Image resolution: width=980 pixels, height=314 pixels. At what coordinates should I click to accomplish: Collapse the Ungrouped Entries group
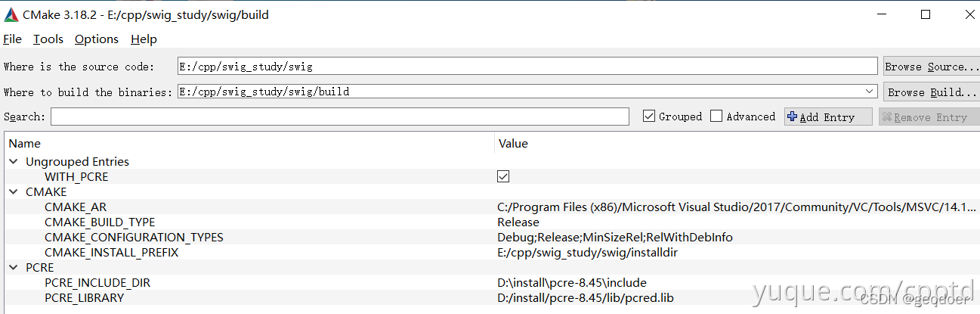tap(14, 161)
